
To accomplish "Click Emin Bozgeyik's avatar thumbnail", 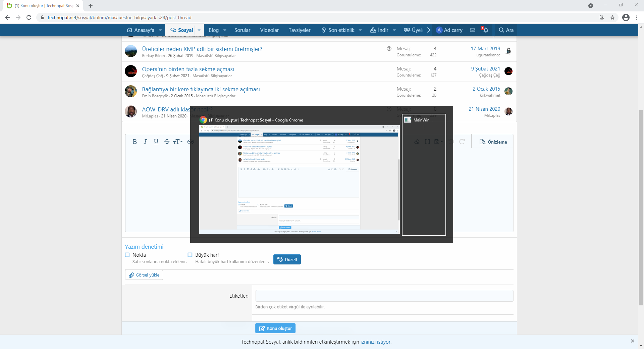I will point(131,91).
